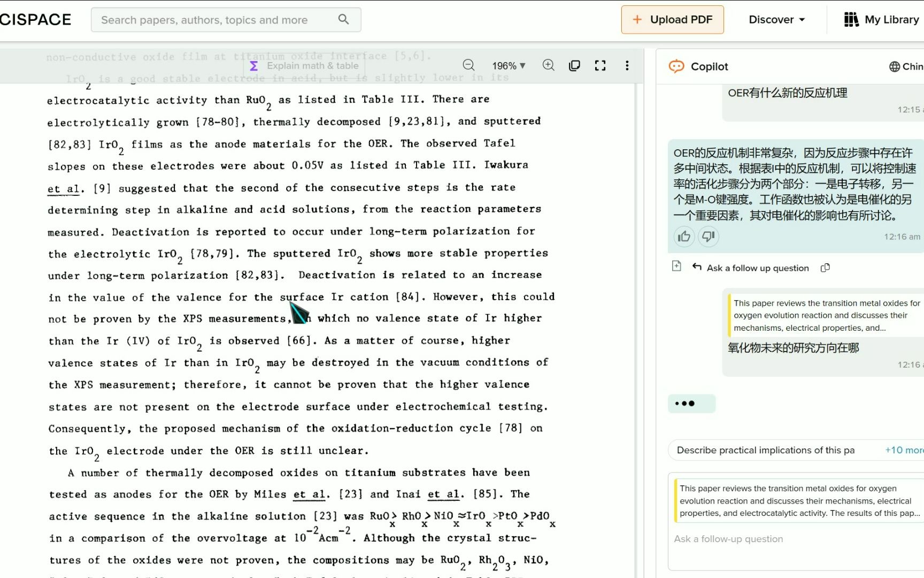Click the Upload PDF button
Viewport: 924px width, 578px height.
(672, 20)
